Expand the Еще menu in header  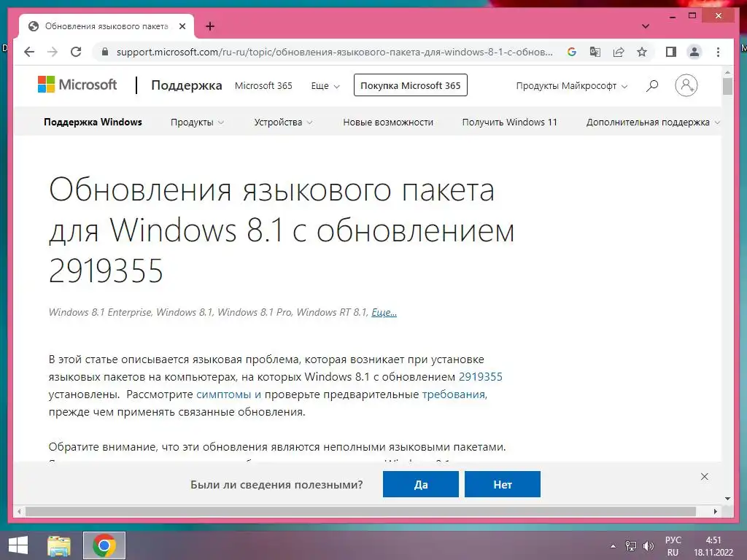tap(325, 86)
